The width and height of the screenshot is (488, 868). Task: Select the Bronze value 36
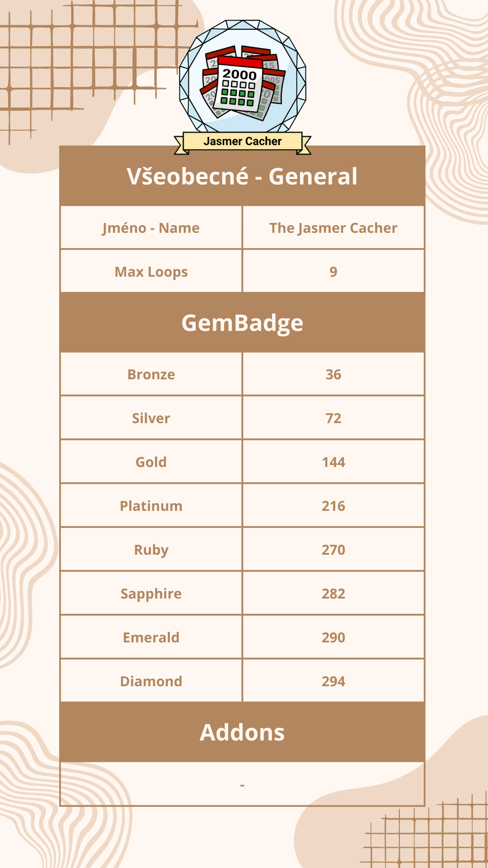(333, 374)
